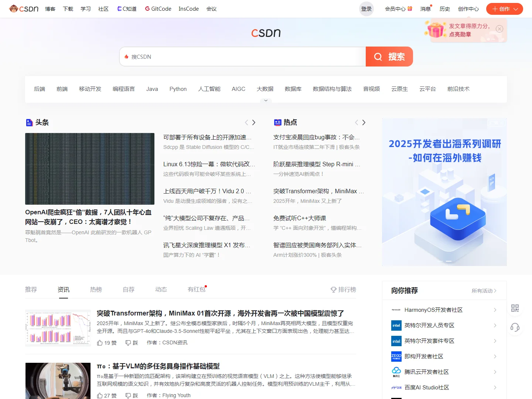The height and width of the screenshot is (399, 532).
Task: Go to the previous page of 热点 hot topics
Action: pyautogui.click(x=357, y=122)
